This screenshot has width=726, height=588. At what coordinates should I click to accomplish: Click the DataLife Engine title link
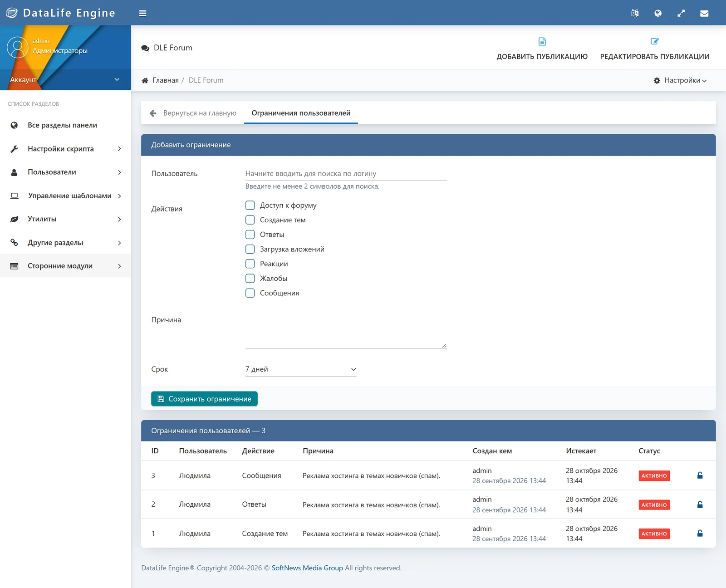(69, 13)
